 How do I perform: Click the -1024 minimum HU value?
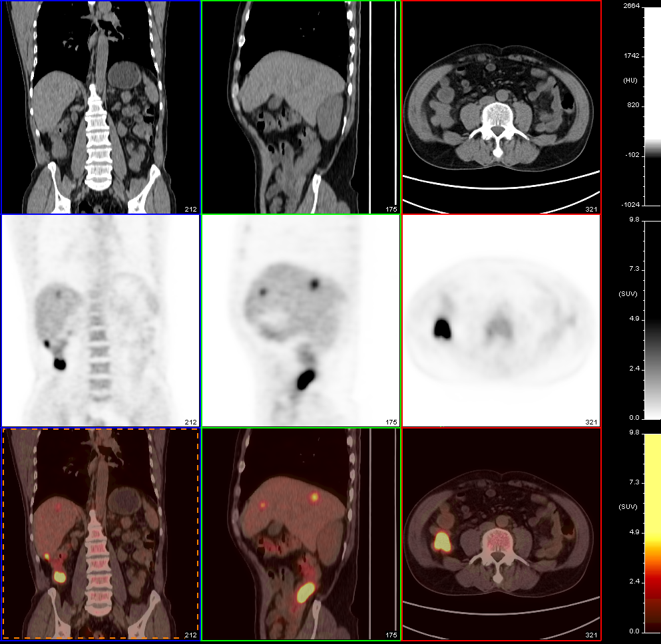(x=630, y=205)
